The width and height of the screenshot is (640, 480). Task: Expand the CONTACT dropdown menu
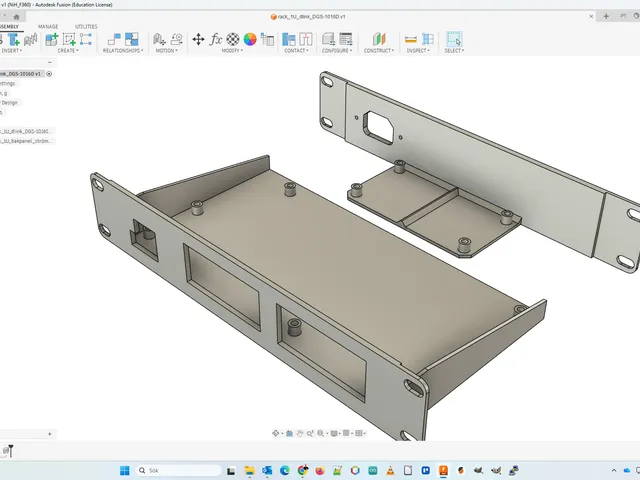296,51
